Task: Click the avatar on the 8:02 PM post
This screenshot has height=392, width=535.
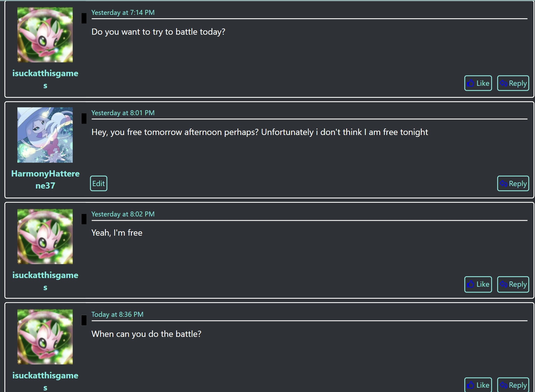Action: [45, 237]
